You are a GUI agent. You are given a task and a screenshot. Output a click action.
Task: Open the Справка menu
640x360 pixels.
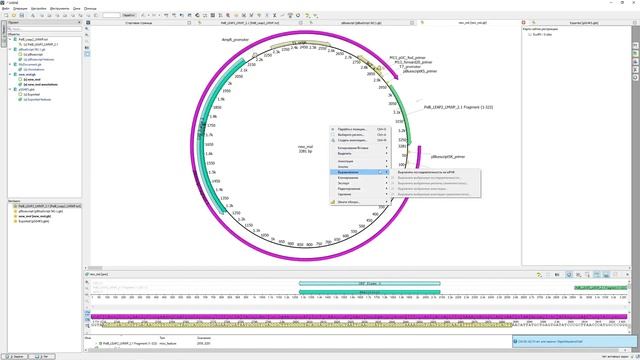(x=90, y=8)
